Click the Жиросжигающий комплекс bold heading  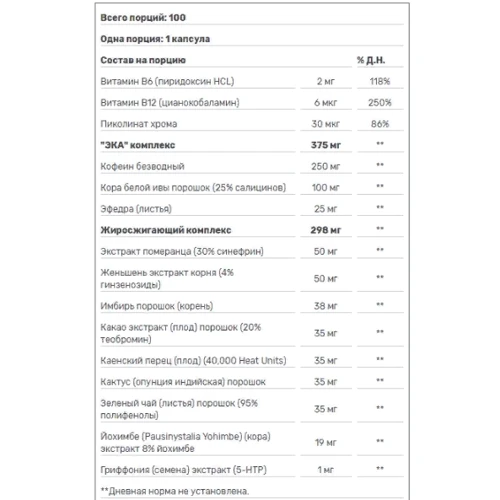[x=166, y=230]
